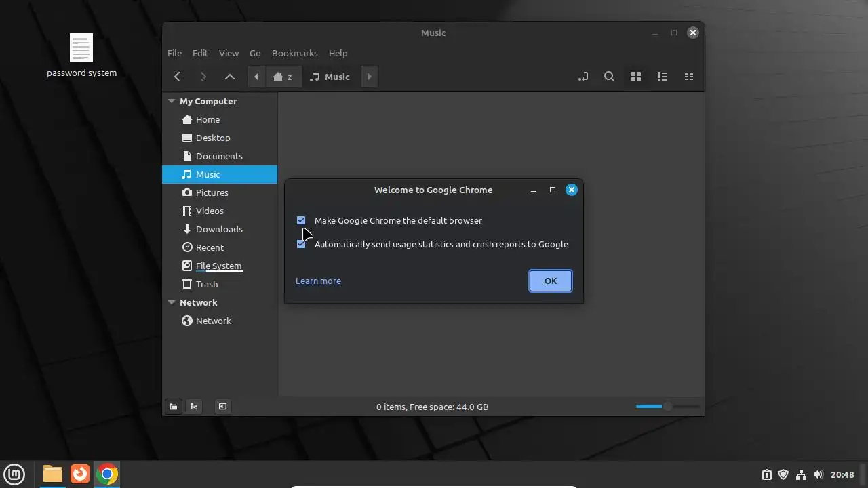This screenshot has height=488, width=868.
Task: Select Music in the sidebar
Action: [x=220, y=174]
